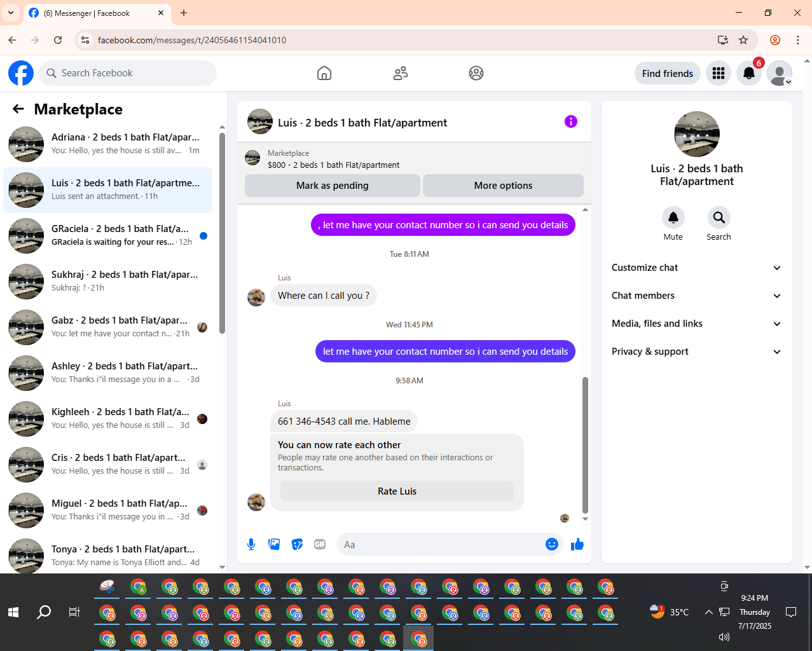Click message '661 346-4543 call me. Hableme'

point(344,421)
